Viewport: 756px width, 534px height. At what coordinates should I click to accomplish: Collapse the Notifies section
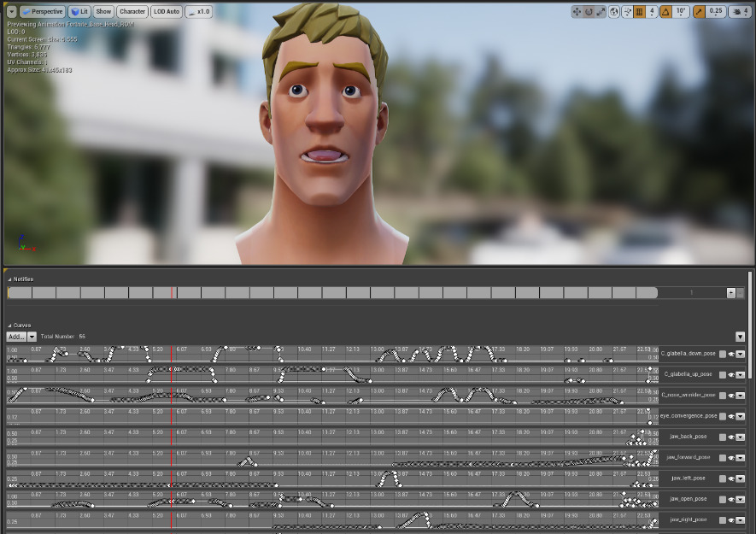pyautogui.click(x=9, y=279)
